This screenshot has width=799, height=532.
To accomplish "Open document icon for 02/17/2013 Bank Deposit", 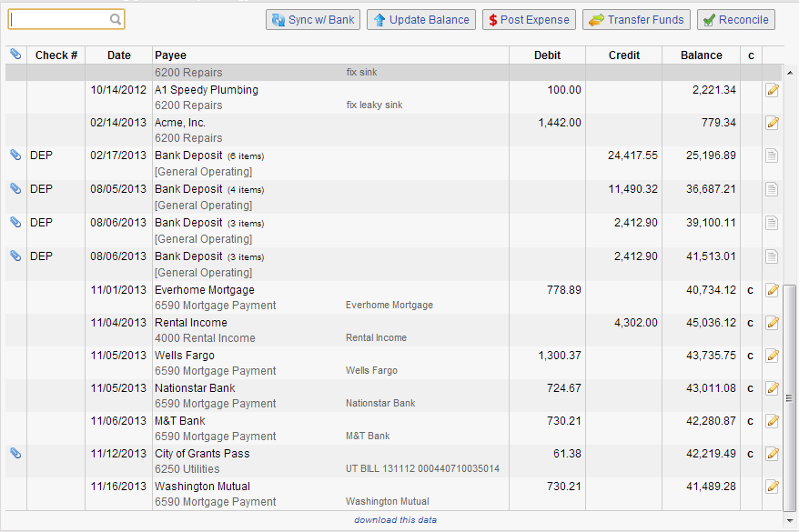I will point(773,156).
